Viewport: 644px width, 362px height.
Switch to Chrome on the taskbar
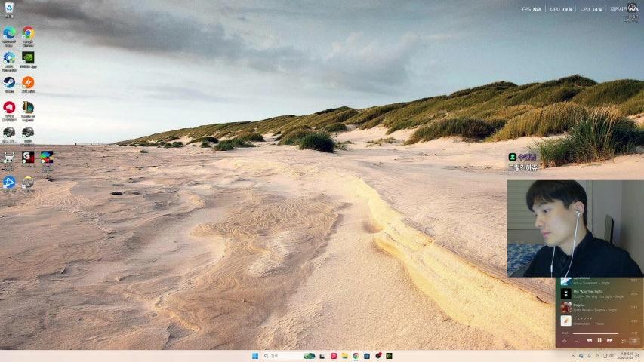[356, 356]
